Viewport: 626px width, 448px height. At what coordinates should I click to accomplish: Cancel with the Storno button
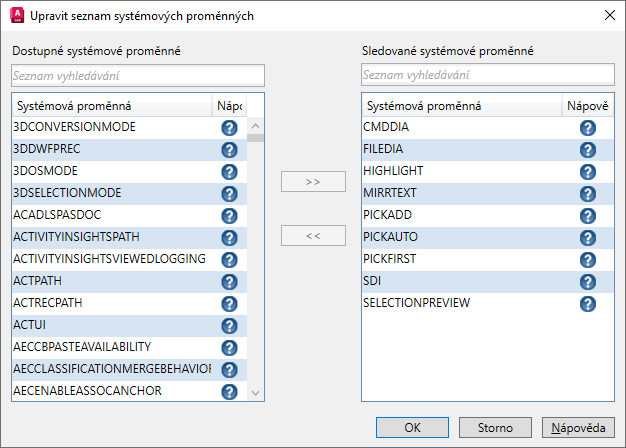tap(495, 427)
